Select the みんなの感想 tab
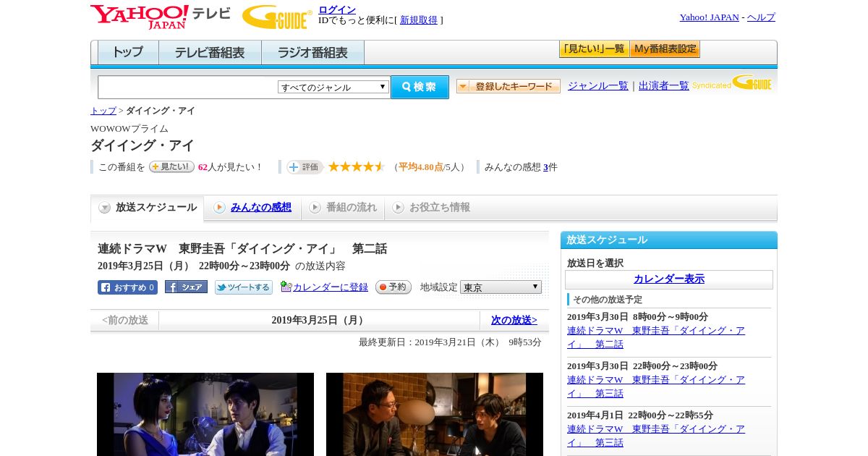 [252, 208]
